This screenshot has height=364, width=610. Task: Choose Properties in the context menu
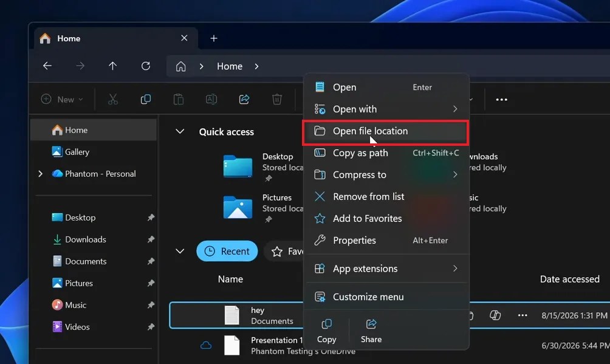(386, 240)
